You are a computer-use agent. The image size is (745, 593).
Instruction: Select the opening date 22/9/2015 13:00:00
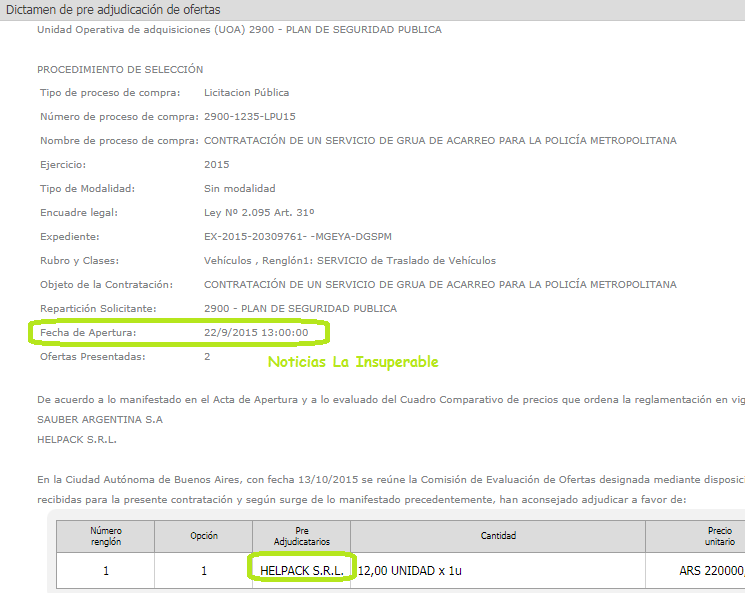(x=256, y=332)
